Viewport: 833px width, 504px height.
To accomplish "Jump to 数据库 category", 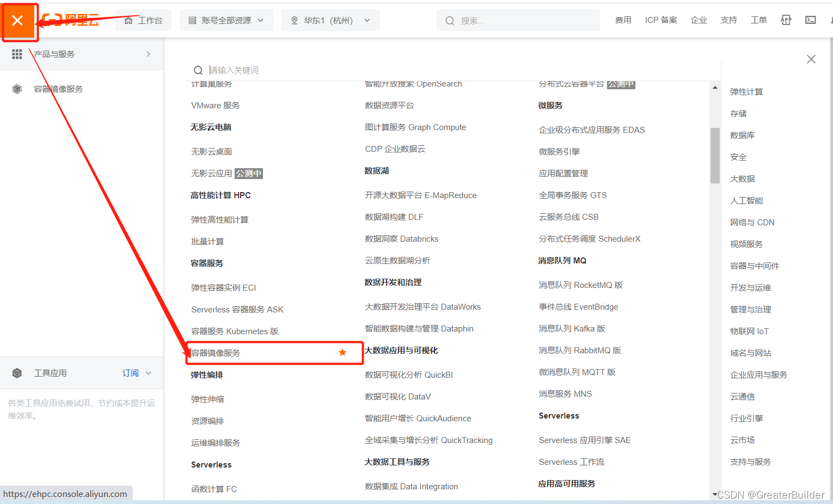I will coord(743,135).
